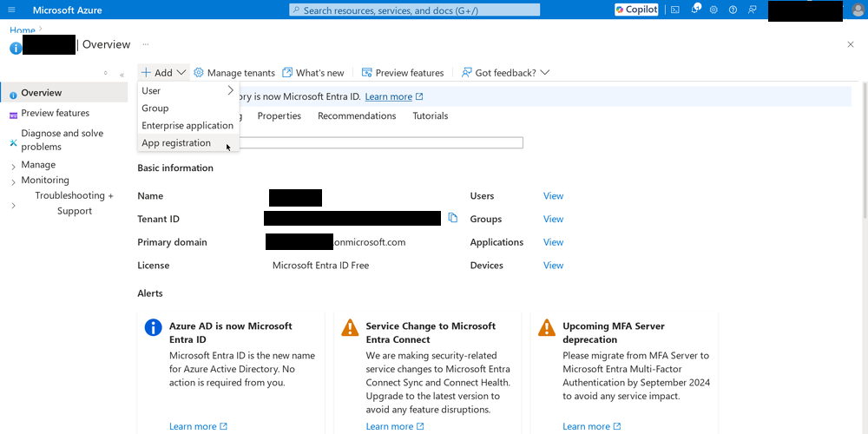
Task: Toggle the Add dropdown menu
Action: point(163,73)
